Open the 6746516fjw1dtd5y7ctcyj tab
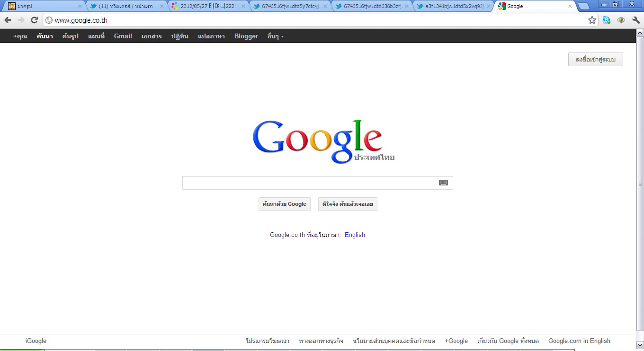644x351 pixels. [x=290, y=7]
